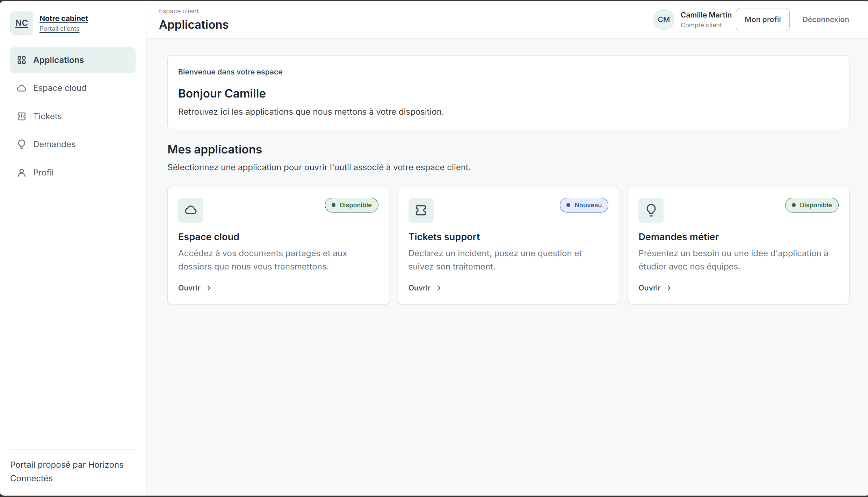Click the chevron next to Ouvrir for Tickets support
The height and width of the screenshot is (497, 868).
tap(439, 288)
